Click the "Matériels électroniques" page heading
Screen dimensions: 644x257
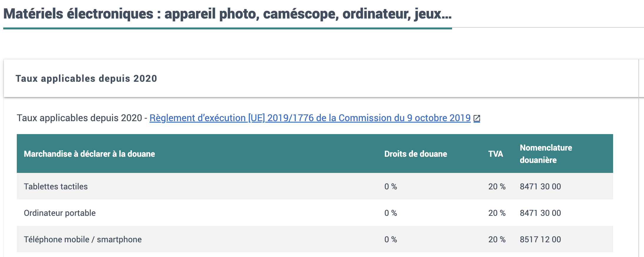pos(227,14)
